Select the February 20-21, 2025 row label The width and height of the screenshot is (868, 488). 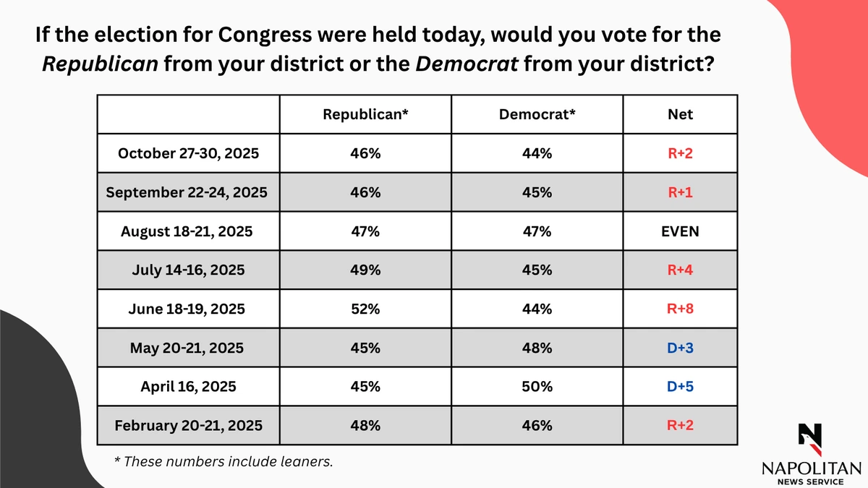pyautogui.click(x=187, y=426)
